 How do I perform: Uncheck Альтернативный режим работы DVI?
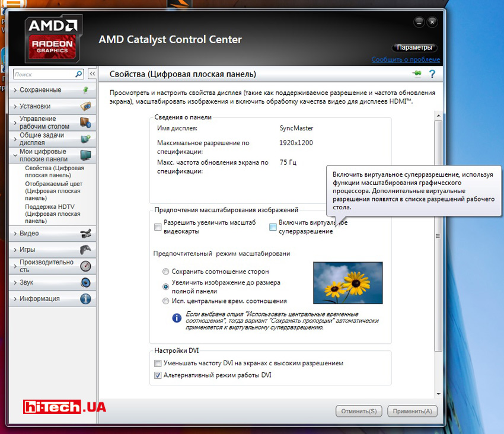pyautogui.click(x=158, y=375)
